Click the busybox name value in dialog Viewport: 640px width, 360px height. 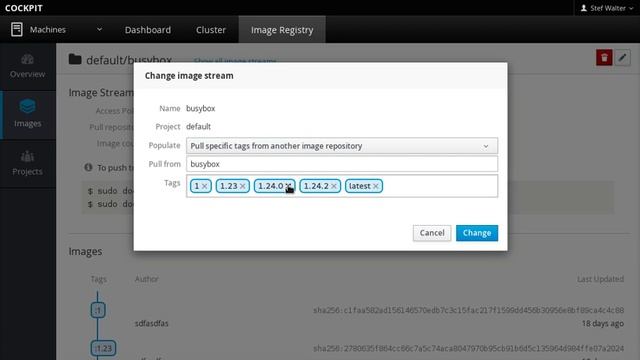tap(200, 109)
